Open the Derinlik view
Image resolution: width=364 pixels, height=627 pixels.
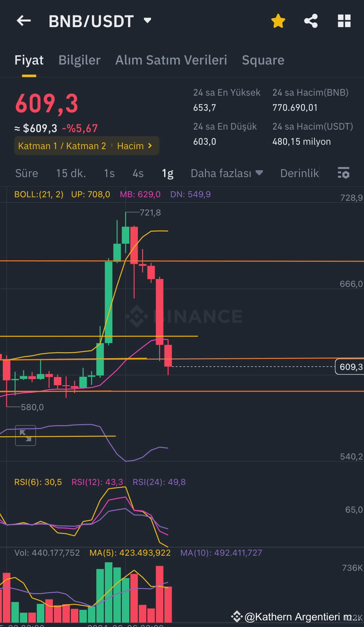point(299,173)
